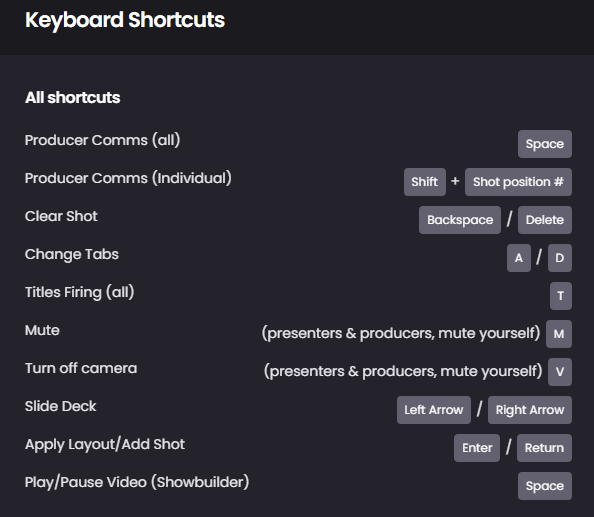Click the Apply Layout/Add Shot label
Image resolution: width=594 pixels, height=517 pixels.
(x=105, y=444)
